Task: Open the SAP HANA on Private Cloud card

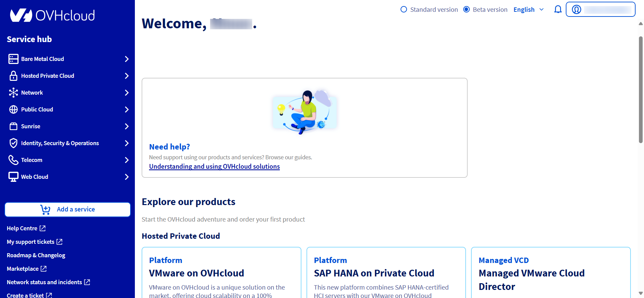Action: click(386, 273)
